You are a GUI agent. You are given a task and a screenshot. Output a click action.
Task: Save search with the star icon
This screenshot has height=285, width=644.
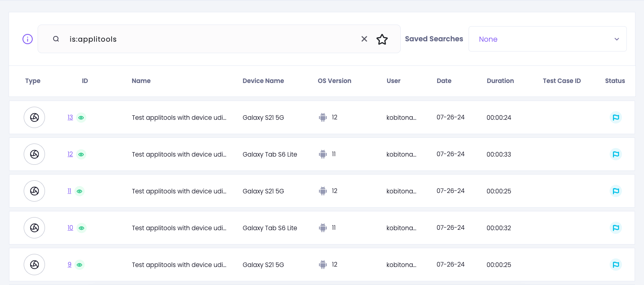(x=382, y=39)
